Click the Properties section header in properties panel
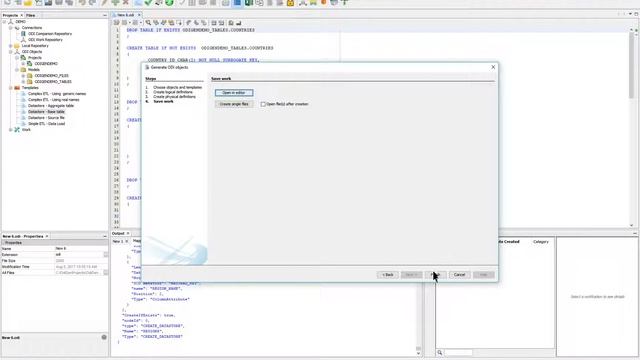 55,242
